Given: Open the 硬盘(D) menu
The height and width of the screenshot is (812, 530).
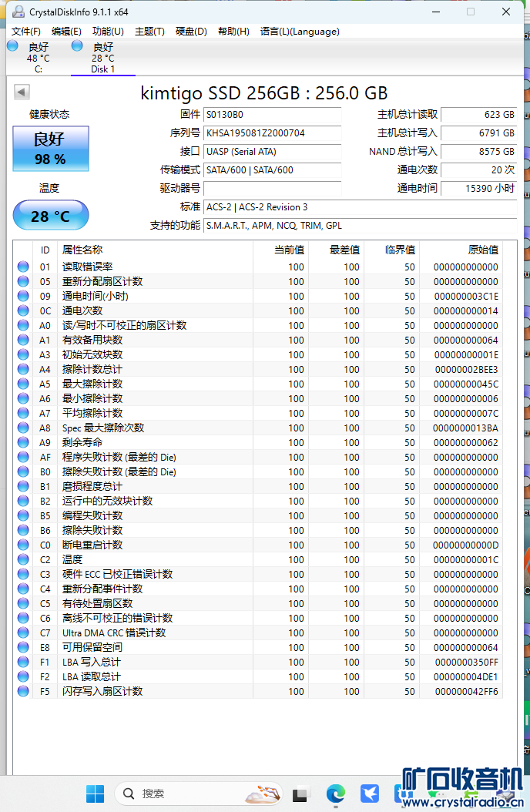Looking at the screenshot, I should 191,32.
